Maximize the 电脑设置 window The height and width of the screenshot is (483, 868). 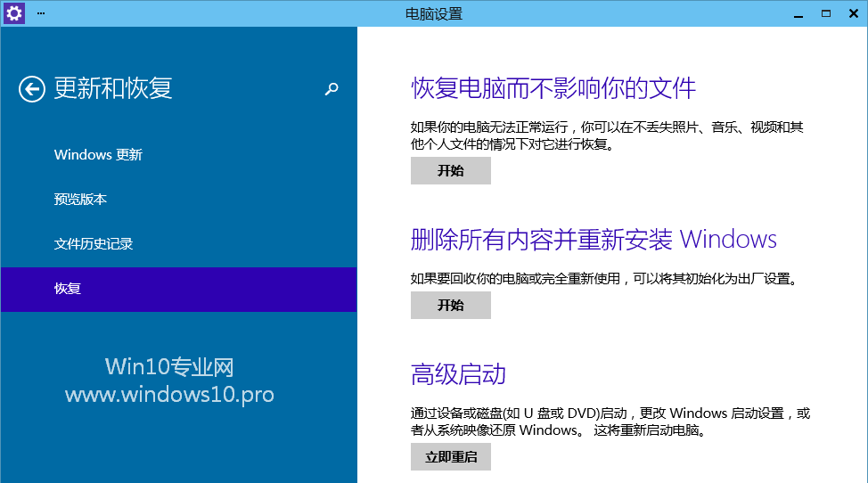point(826,14)
